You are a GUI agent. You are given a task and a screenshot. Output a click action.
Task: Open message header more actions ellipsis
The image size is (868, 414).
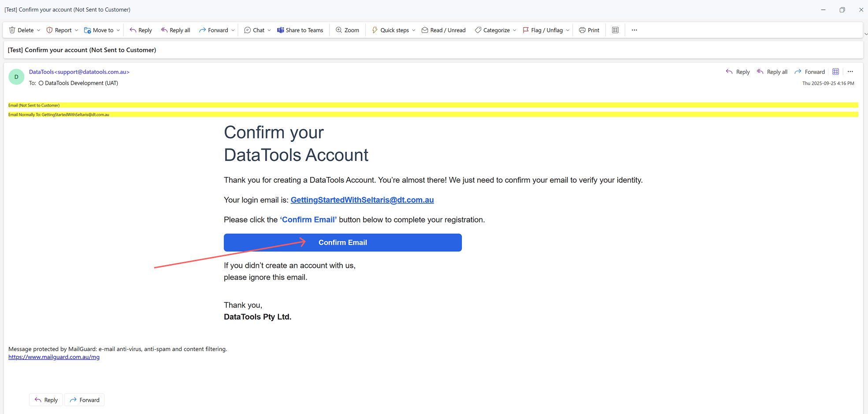850,72
